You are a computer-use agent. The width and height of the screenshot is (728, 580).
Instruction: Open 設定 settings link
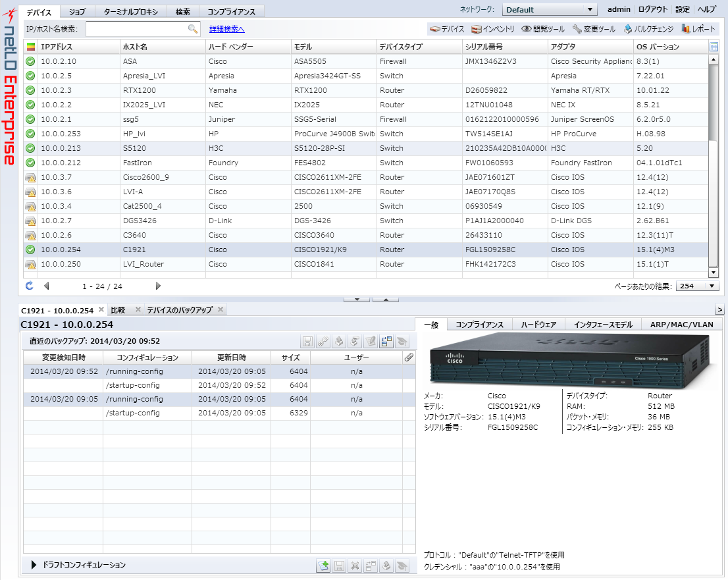coord(683,9)
